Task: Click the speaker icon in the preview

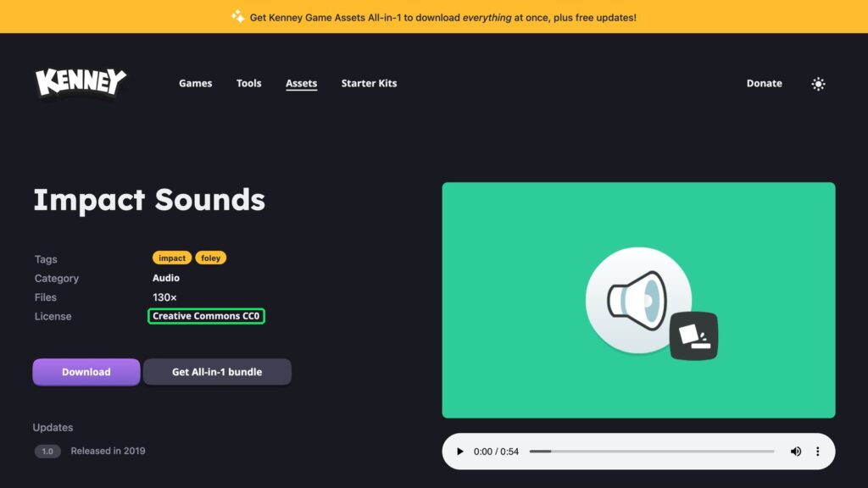Action: click(637, 301)
